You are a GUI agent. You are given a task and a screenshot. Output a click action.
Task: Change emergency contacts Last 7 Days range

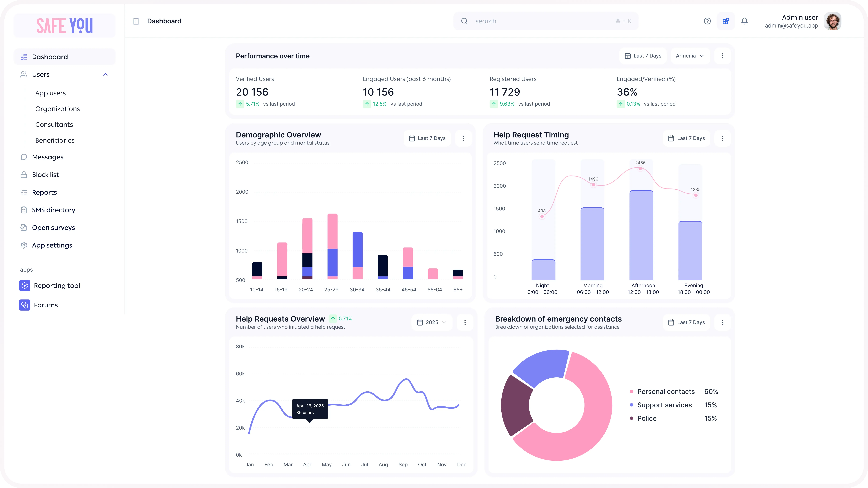tap(686, 322)
